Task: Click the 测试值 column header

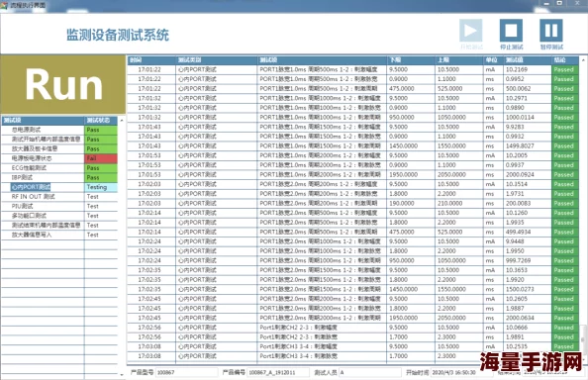Action: click(x=528, y=60)
